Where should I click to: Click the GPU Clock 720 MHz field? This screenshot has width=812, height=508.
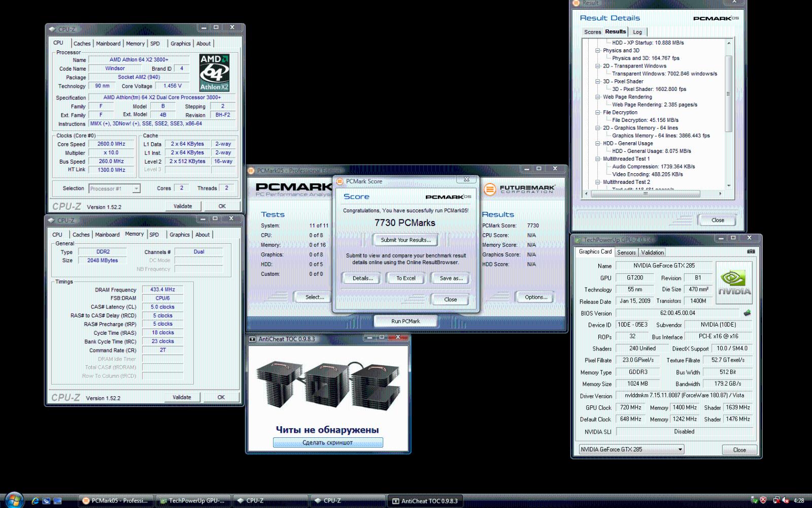pyautogui.click(x=630, y=407)
